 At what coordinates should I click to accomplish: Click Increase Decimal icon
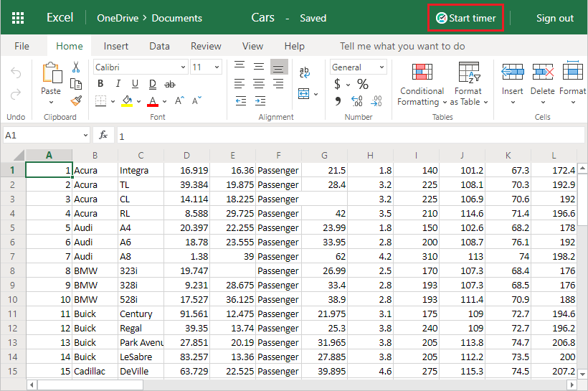point(356,100)
